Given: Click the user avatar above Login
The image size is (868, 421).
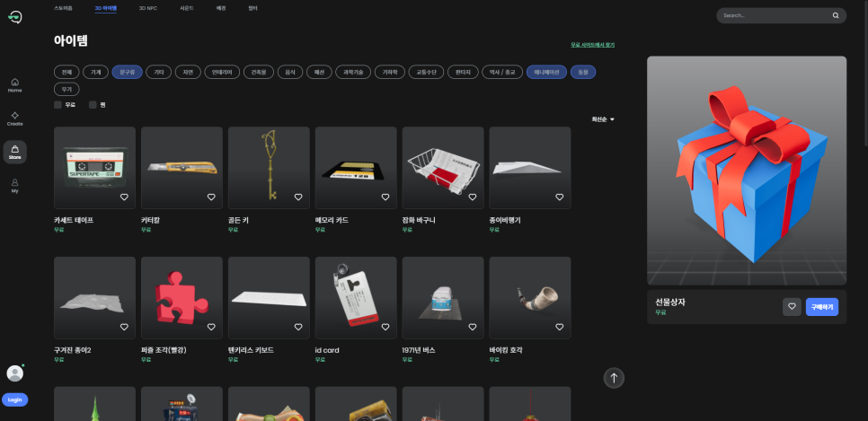Looking at the screenshot, I should tap(15, 373).
